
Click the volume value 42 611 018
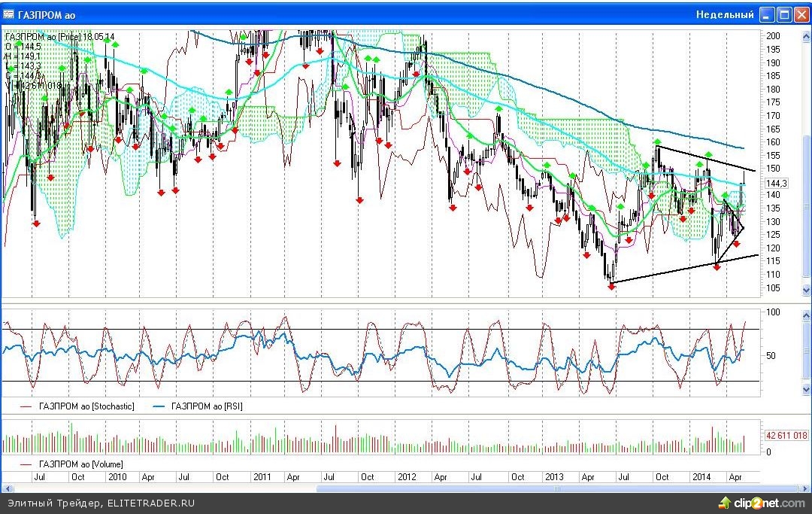coord(786,435)
